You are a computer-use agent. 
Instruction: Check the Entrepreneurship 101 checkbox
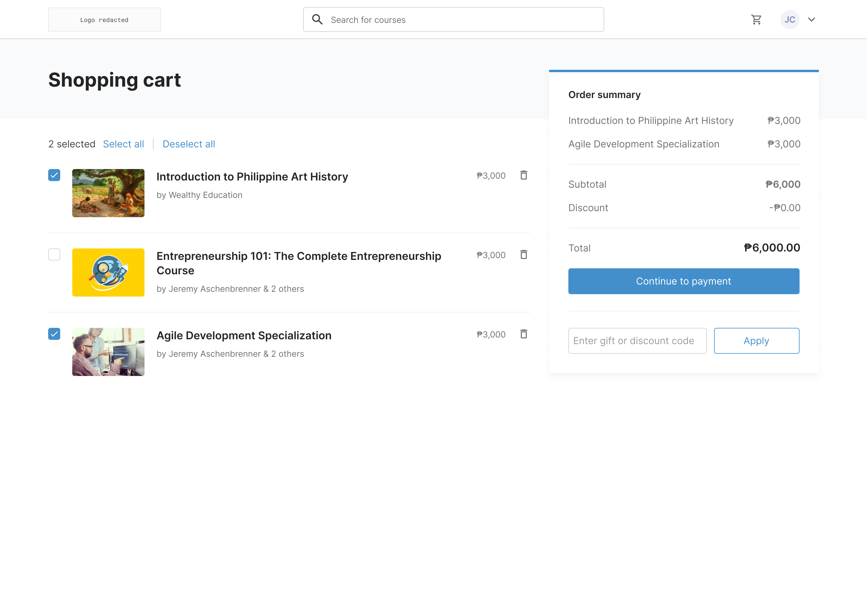click(x=54, y=254)
